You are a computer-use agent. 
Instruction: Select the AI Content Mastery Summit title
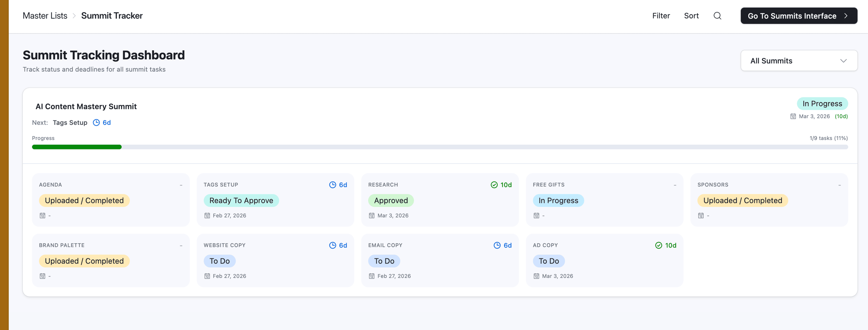[x=86, y=106]
